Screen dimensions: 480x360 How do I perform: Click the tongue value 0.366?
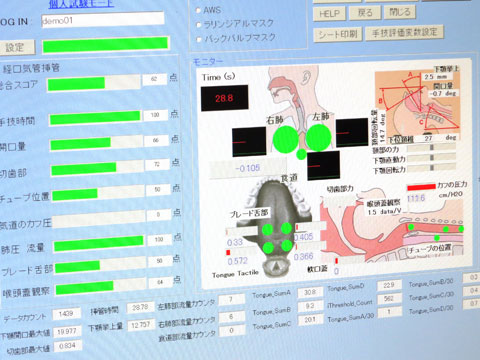304,256
